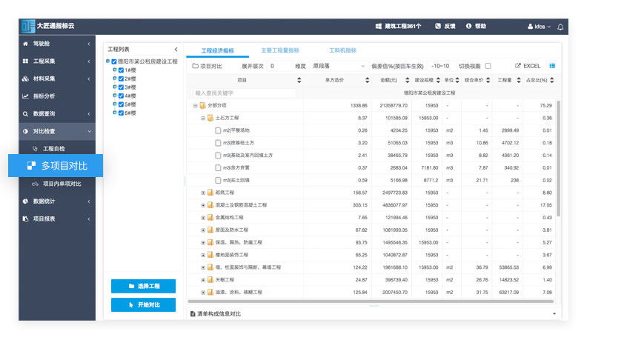Screen dimensions: 644x340
Task: Sort by 综合单价 column arrows
Action: tap(488, 81)
